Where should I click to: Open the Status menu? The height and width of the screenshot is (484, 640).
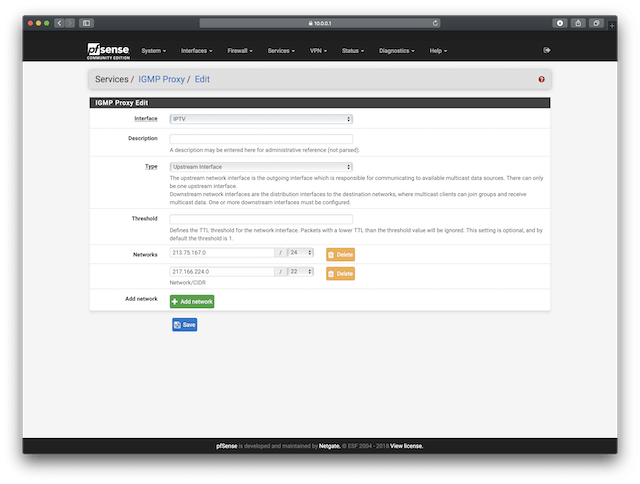pyautogui.click(x=353, y=51)
